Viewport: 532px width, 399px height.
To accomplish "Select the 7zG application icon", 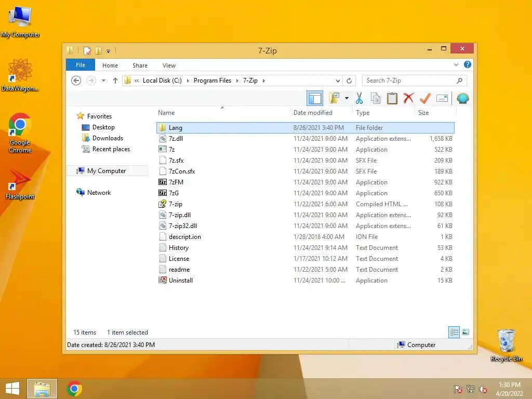I will point(163,193).
